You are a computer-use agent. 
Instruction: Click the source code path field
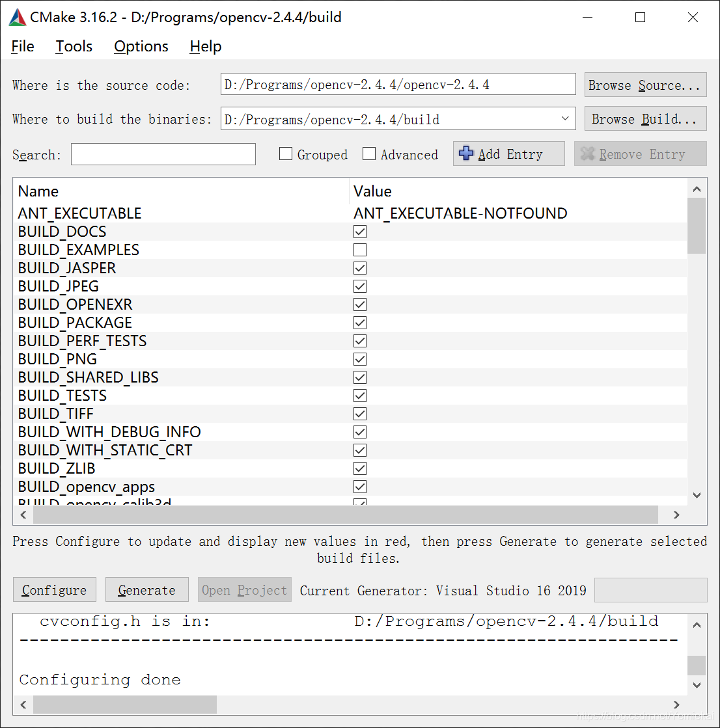[398, 85]
